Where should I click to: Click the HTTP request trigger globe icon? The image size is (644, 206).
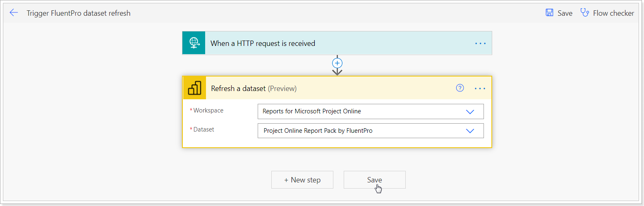(x=194, y=43)
